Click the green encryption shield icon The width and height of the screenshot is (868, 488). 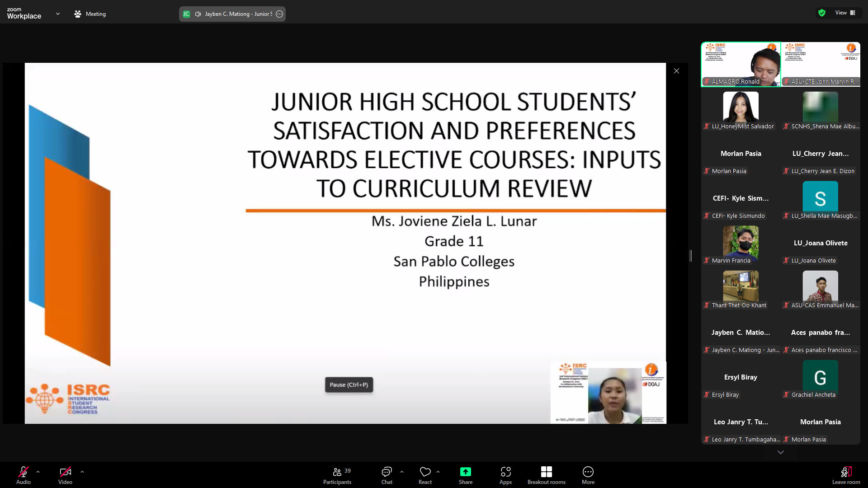pos(822,13)
